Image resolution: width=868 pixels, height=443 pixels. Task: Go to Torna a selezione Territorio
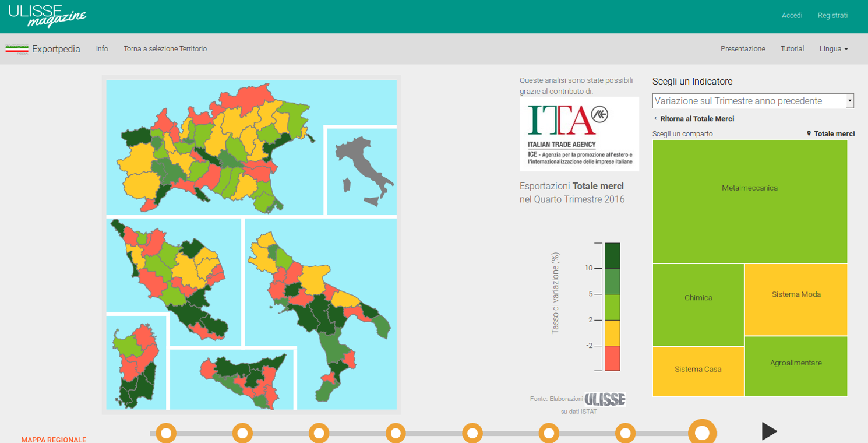pos(165,49)
